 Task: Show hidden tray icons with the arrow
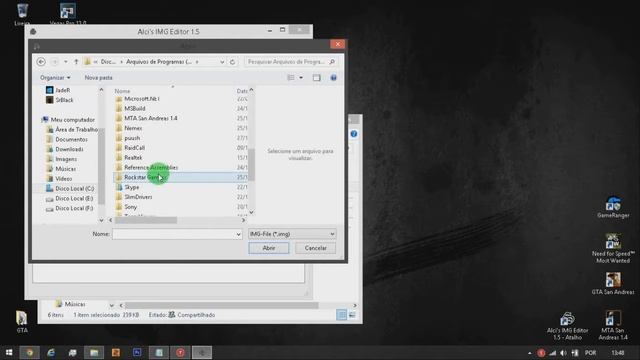coord(529,353)
